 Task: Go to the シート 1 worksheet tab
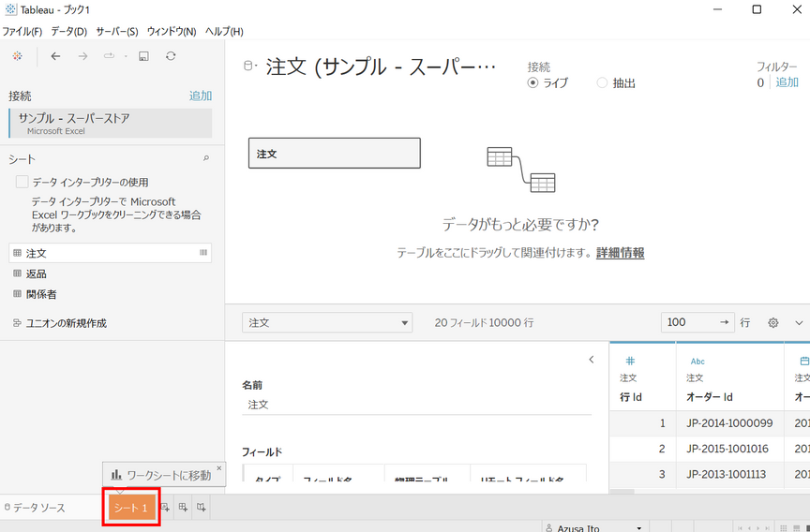[131, 508]
